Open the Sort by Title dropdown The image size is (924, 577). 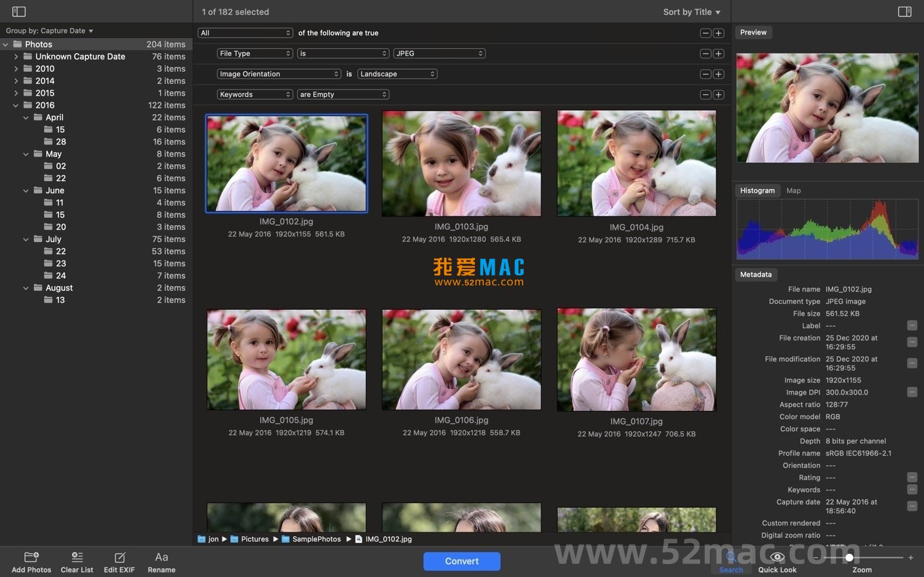pyautogui.click(x=691, y=12)
